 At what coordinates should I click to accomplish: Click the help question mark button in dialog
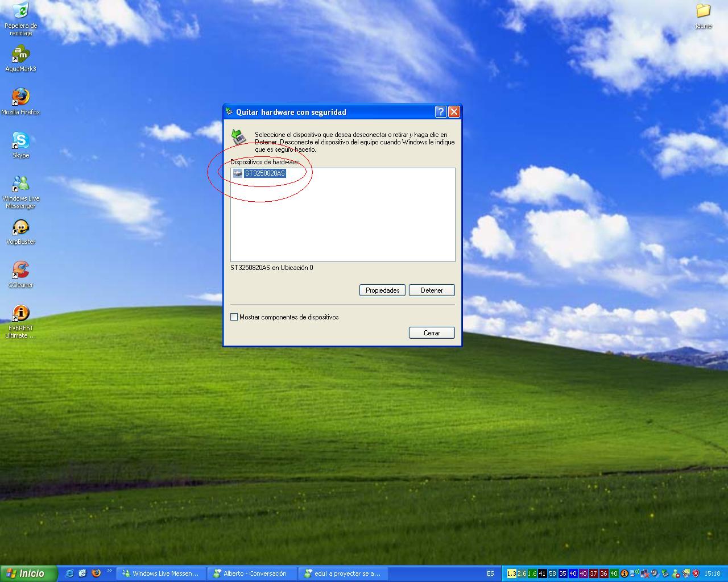click(441, 111)
